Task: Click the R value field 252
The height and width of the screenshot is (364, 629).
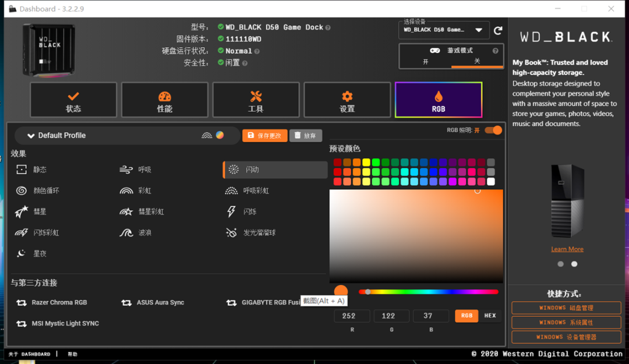Action: coord(352,316)
